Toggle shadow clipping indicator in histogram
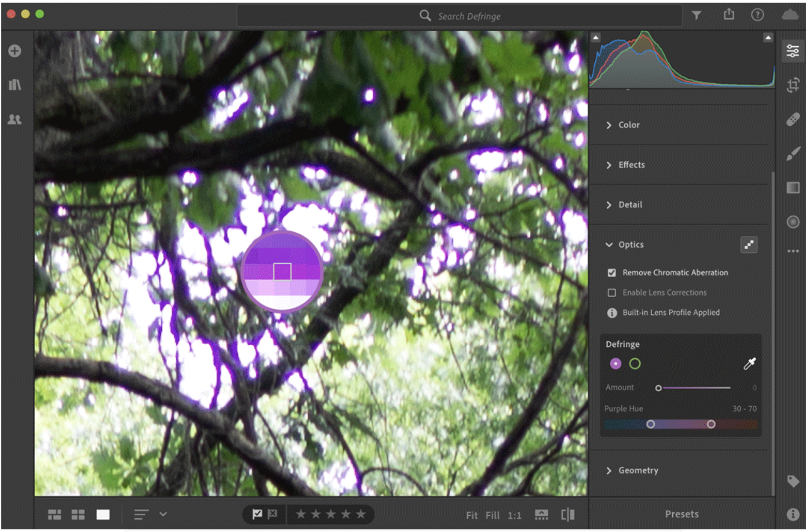This screenshot has width=809, height=532. 596,38
